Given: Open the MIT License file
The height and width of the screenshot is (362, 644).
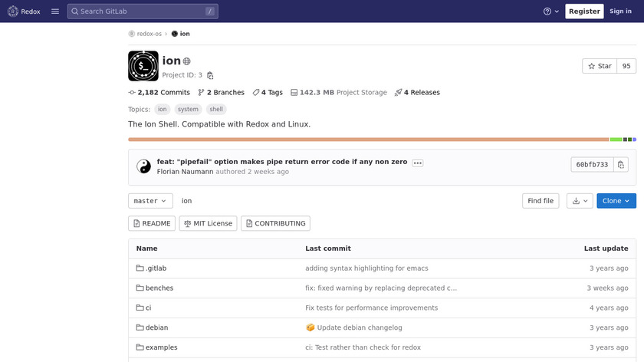Looking at the screenshot, I should [x=208, y=223].
